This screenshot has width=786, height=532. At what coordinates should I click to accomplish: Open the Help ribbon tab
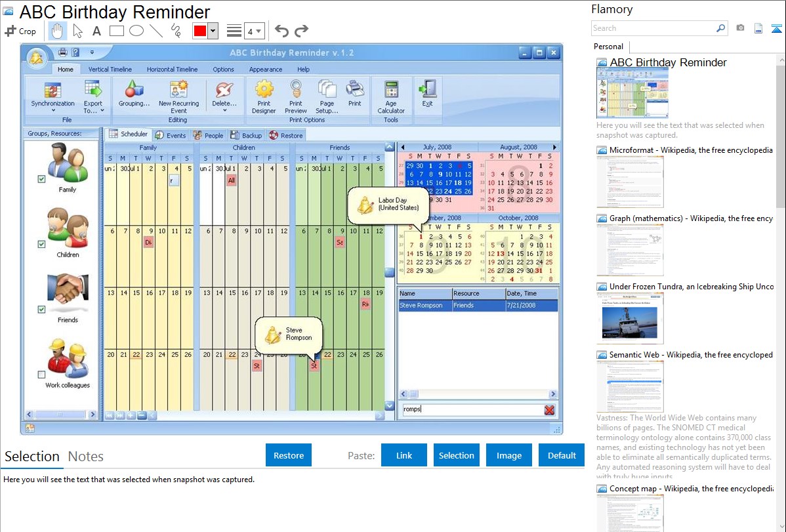[303, 69]
